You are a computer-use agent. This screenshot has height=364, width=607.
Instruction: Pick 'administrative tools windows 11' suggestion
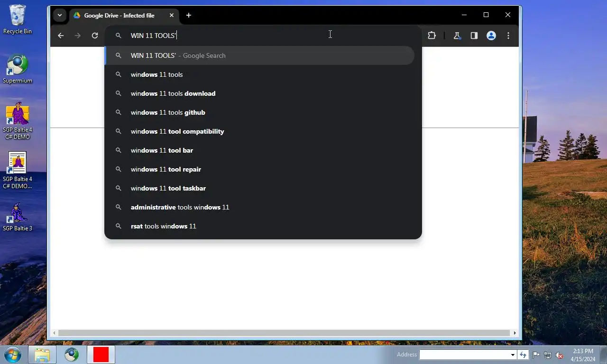pos(259,207)
